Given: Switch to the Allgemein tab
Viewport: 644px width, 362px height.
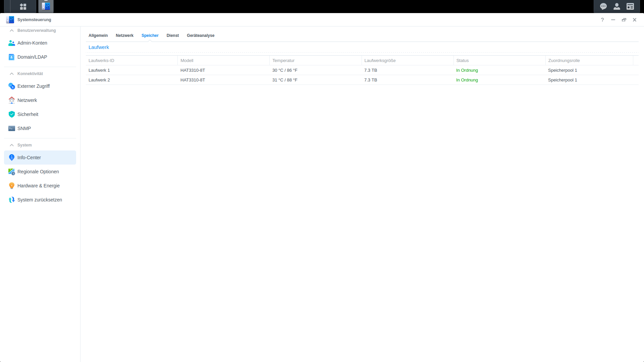Looking at the screenshot, I should 98,36.
